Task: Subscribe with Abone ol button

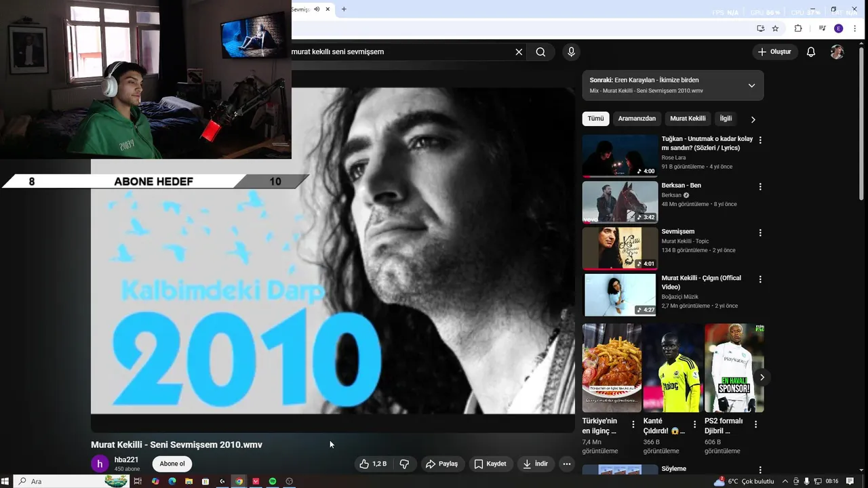Action: 172,464
